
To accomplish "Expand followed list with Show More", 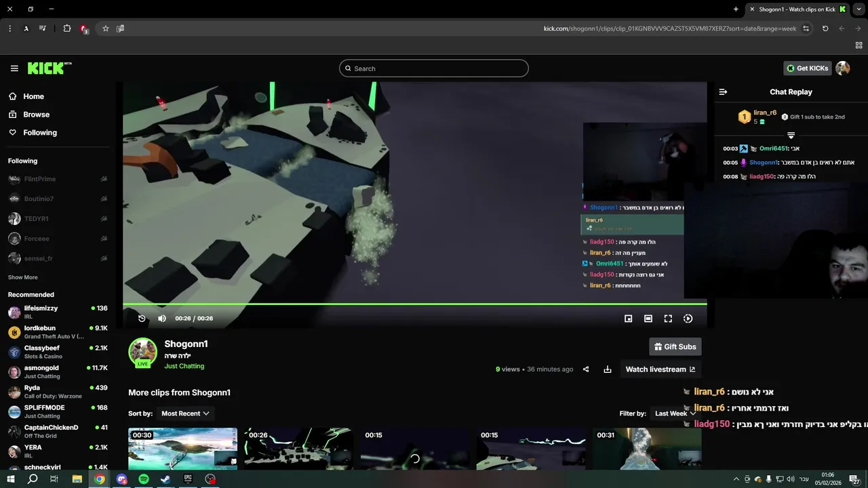I will point(23,277).
